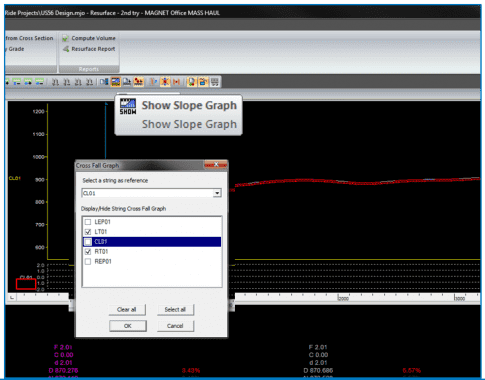The image size is (485, 380).
Task: Click the Compute Volume green check icon
Action: click(x=65, y=38)
